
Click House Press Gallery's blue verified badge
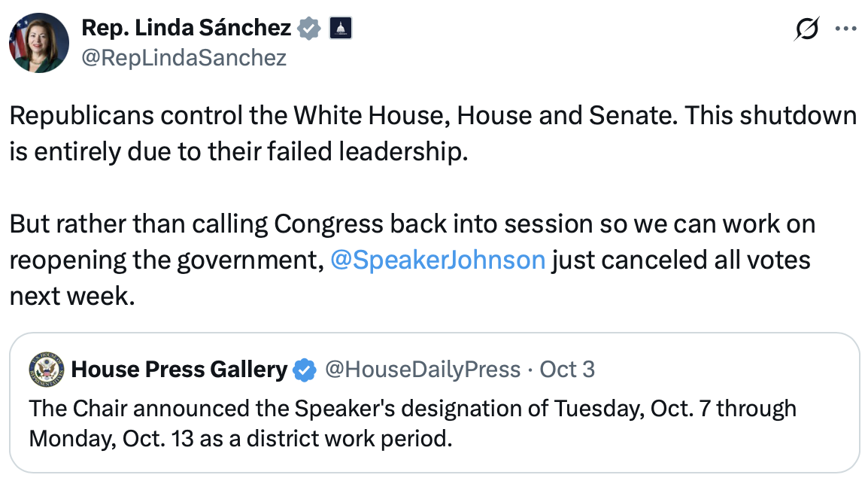[x=304, y=370]
